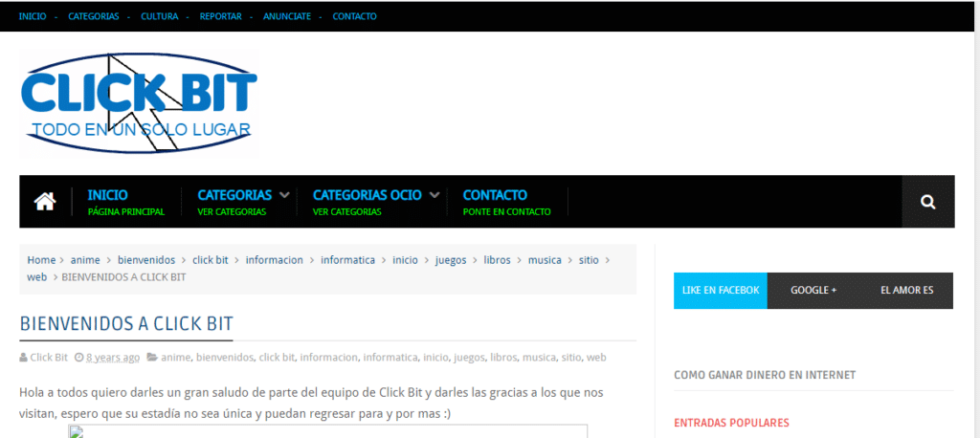Image resolution: width=980 pixels, height=438 pixels.
Task: Click web in breadcrumb
Action: click(x=37, y=276)
